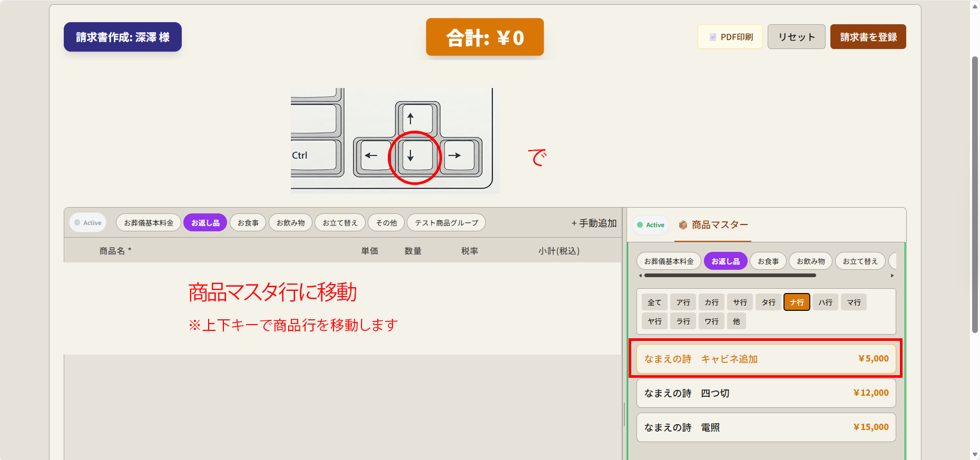Viewport: 980px width, 460px height.
Task: Select product なまえの詩 電照
Action: click(766, 427)
